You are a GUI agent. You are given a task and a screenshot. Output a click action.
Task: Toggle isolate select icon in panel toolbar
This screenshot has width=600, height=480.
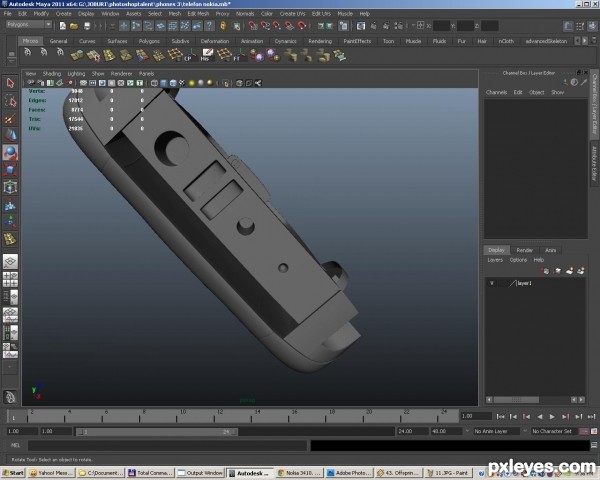226,83
